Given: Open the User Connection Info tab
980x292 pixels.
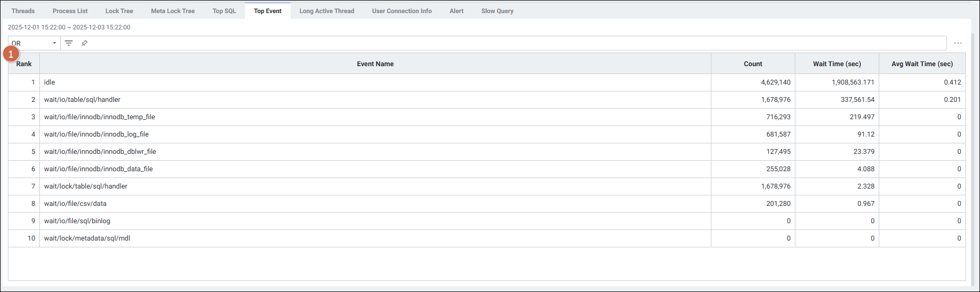Looking at the screenshot, I should [402, 11].
